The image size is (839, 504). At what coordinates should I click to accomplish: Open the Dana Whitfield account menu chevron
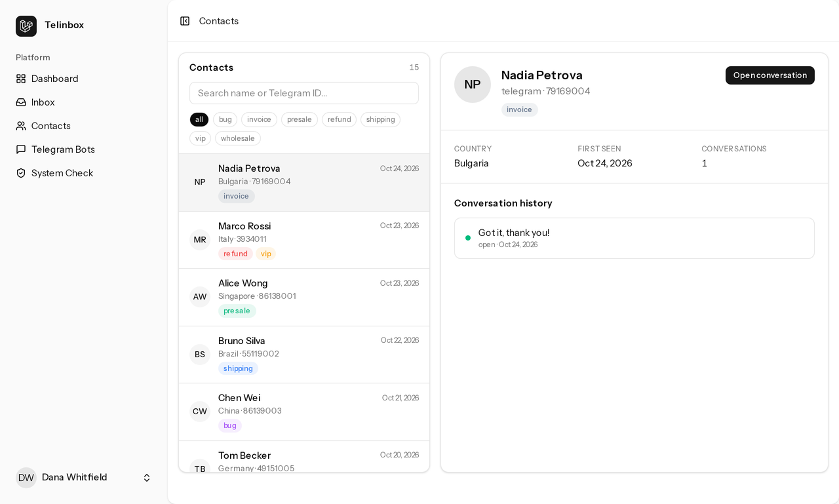tap(147, 478)
